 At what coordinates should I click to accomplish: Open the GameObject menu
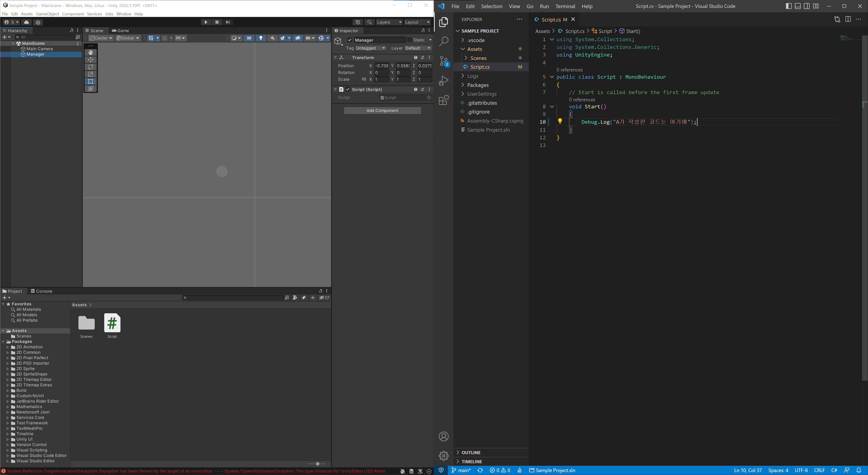click(47, 14)
